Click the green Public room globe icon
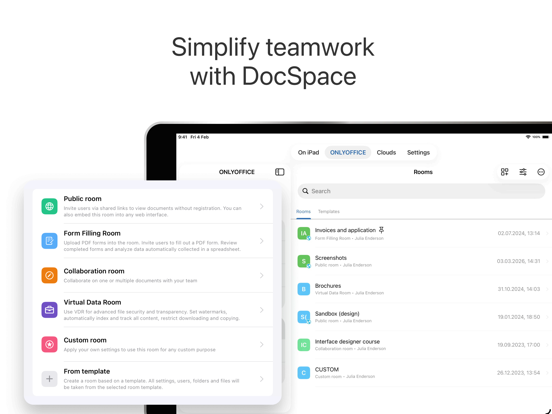552x414 pixels. pyautogui.click(x=49, y=206)
